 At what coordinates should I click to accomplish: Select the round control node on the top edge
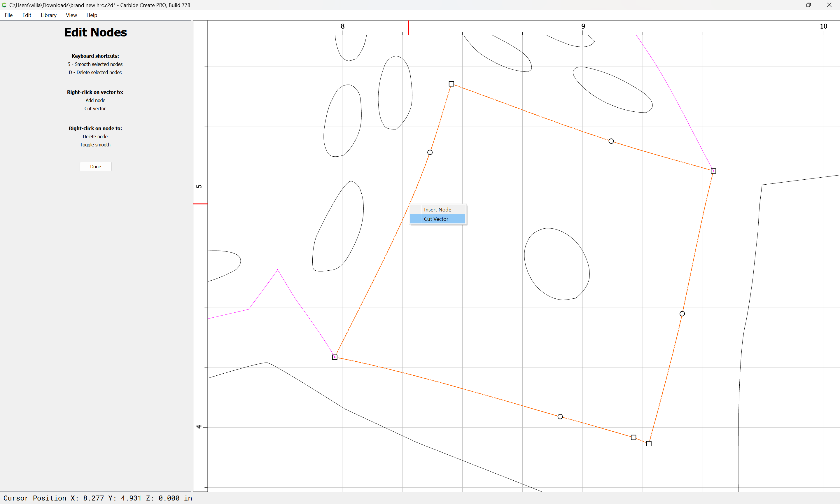[x=611, y=141]
